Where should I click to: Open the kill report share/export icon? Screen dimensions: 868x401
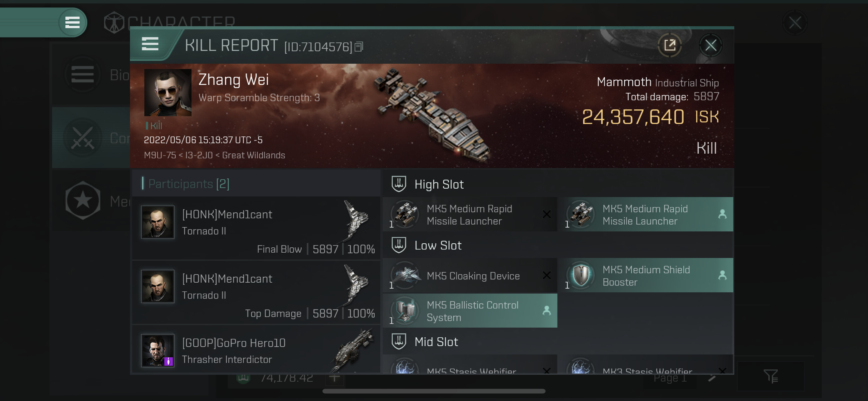coord(669,46)
